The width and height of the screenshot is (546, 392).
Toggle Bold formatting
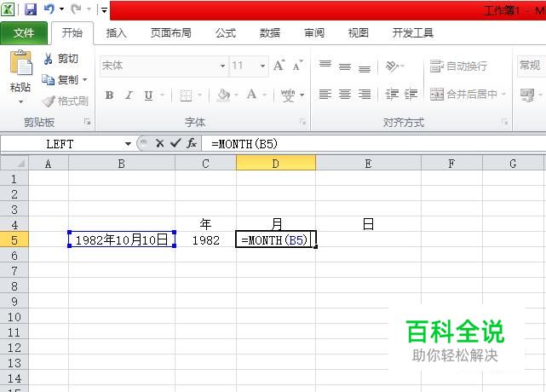tap(109, 95)
